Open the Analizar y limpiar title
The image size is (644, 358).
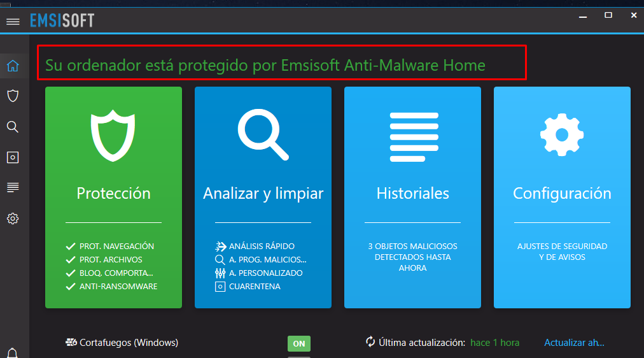[x=263, y=194]
